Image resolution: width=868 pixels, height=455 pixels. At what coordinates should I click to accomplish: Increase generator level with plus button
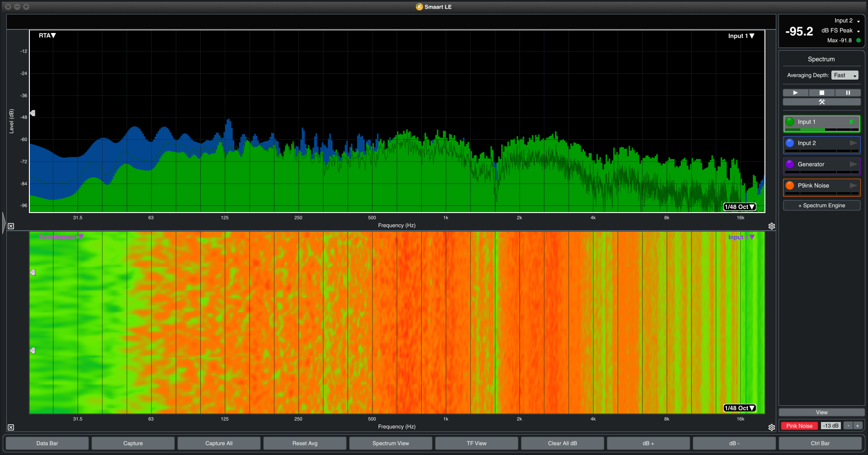pyautogui.click(x=858, y=426)
